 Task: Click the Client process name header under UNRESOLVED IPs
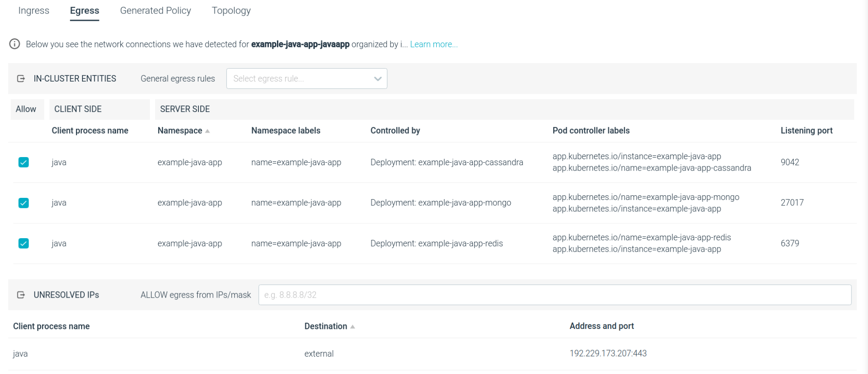tap(51, 326)
